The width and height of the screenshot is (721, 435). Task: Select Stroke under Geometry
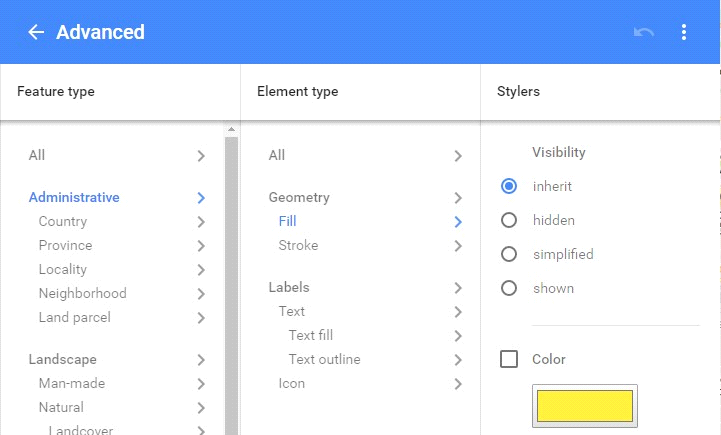tap(298, 246)
